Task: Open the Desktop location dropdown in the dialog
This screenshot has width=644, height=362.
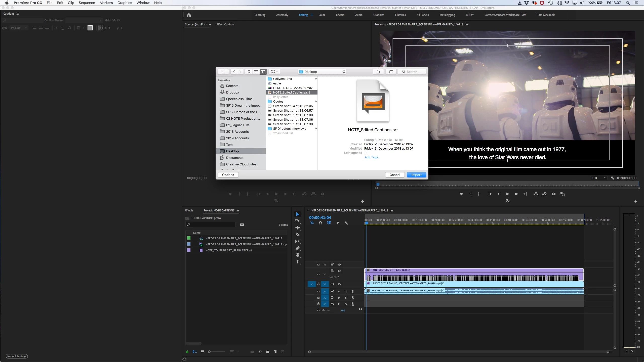Action: tap(322, 72)
